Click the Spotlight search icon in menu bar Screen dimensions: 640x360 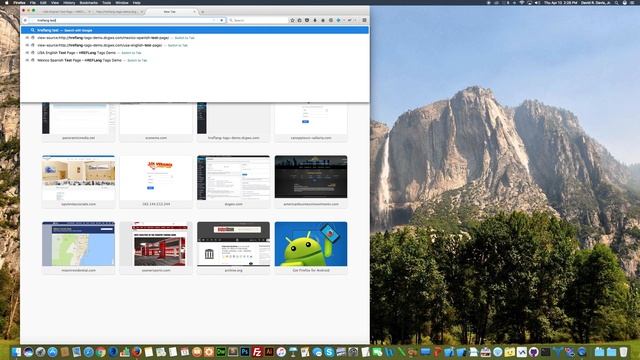(x=617, y=2)
